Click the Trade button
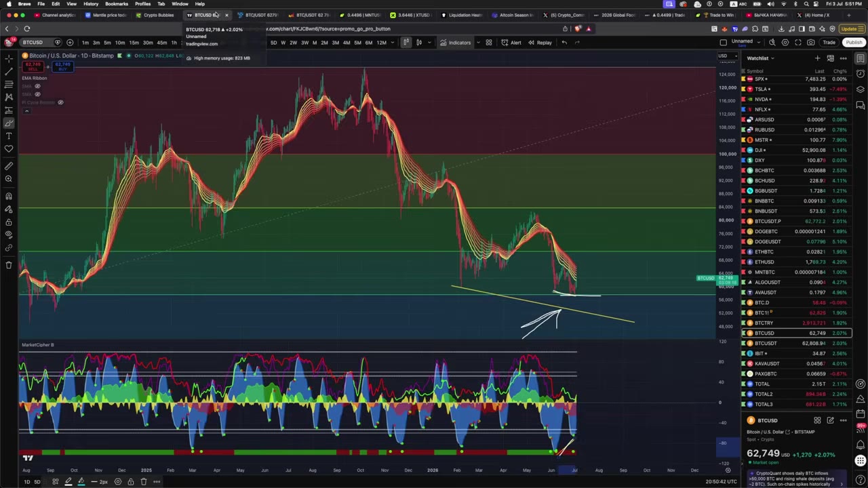 829,42
